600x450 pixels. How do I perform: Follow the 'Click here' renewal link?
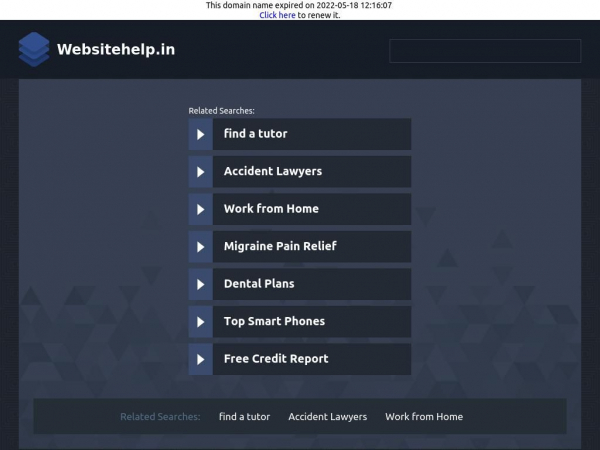pyautogui.click(x=277, y=15)
